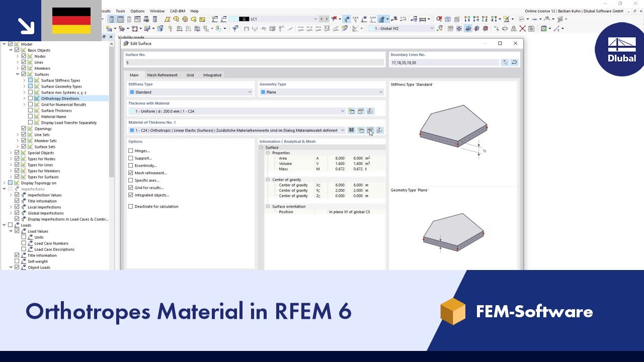Open material library book icon
Image resolution: width=644 pixels, height=362 pixels.
tap(352, 130)
